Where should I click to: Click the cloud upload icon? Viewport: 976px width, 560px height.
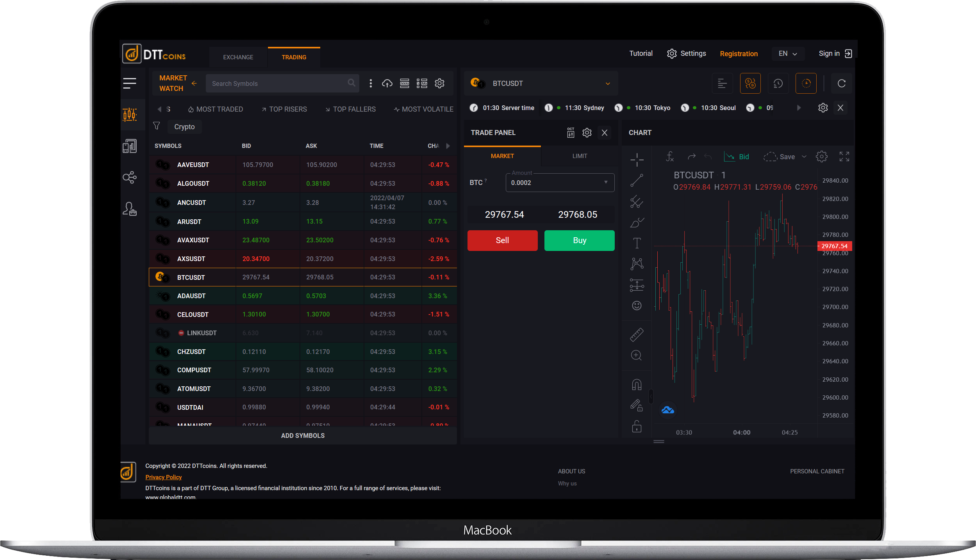(387, 83)
